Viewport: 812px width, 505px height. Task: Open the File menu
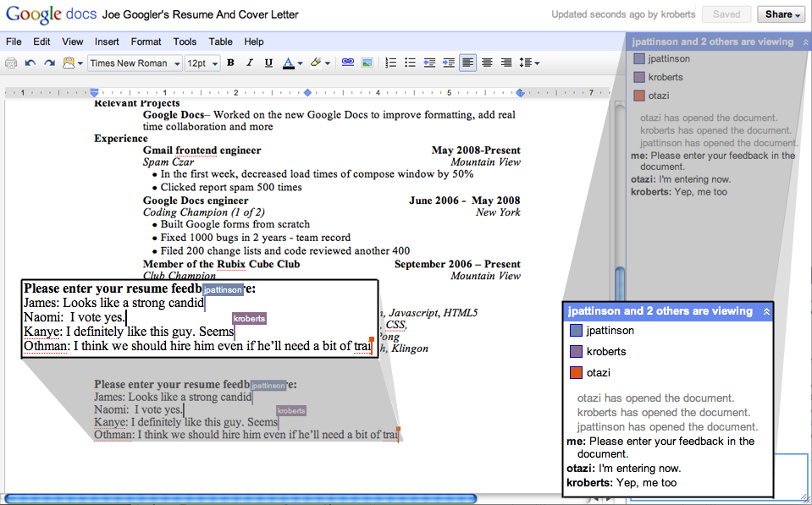[14, 42]
